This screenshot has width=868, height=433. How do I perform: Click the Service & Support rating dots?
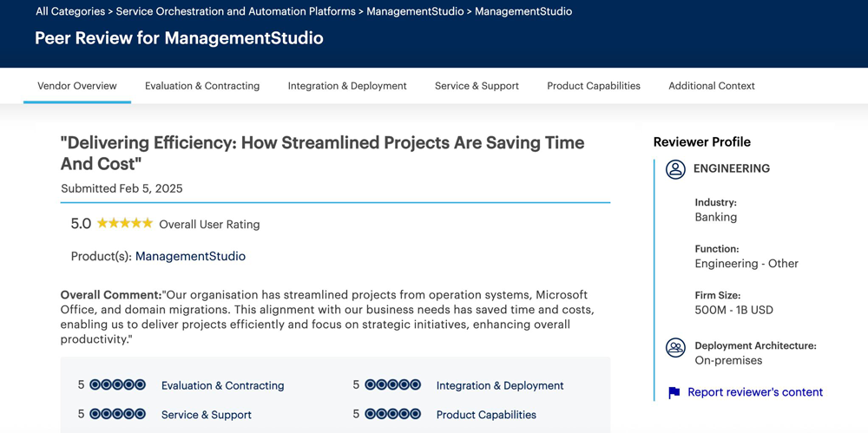pyautogui.click(x=117, y=415)
